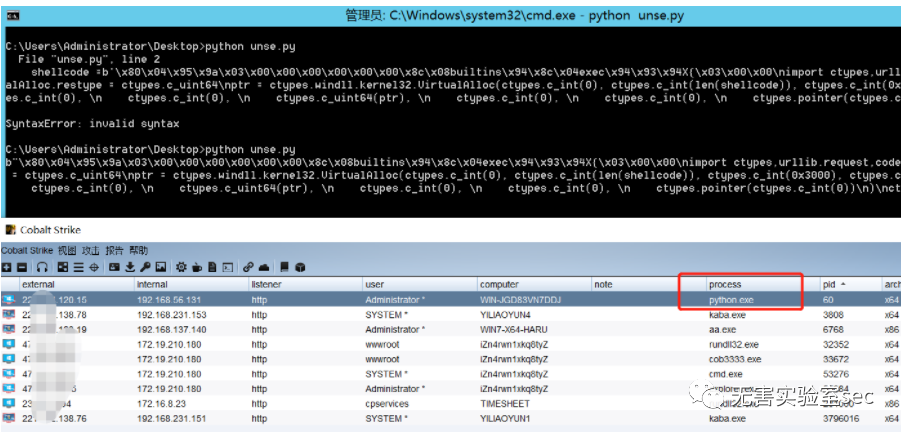Select pid 6768 cell

833,330
